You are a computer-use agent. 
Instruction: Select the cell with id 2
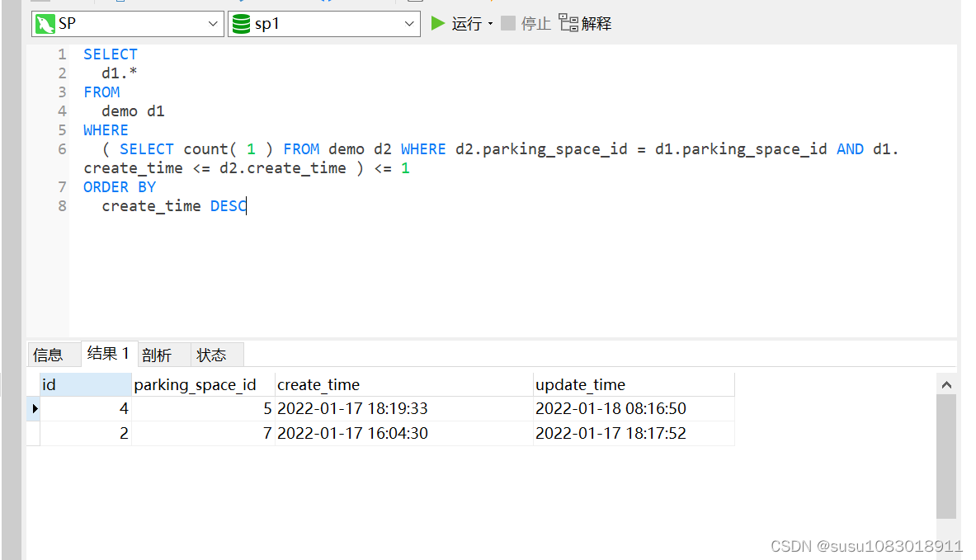pos(85,433)
